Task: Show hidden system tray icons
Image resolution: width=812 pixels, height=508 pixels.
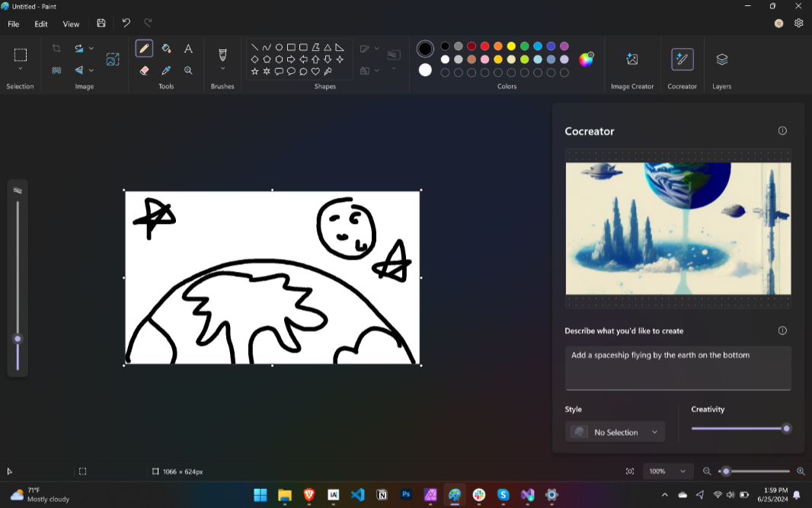Action: (x=664, y=495)
